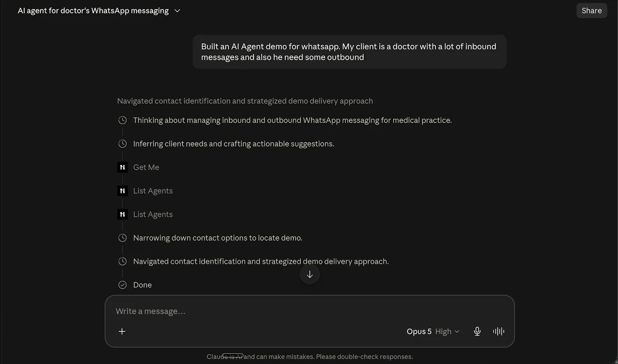Open the Get Me tool call

point(146,167)
